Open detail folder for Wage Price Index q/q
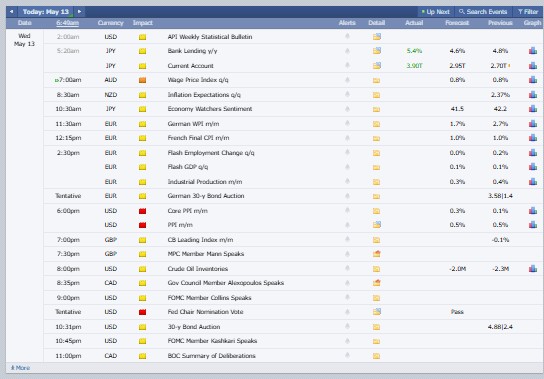The width and height of the screenshot is (544, 379). point(376,80)
